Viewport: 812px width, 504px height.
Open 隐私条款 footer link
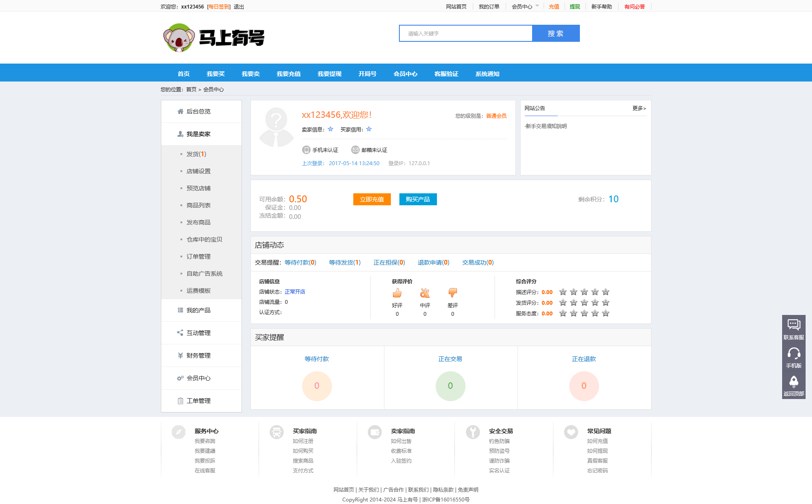pyautogui.click(x=443, y=490)
